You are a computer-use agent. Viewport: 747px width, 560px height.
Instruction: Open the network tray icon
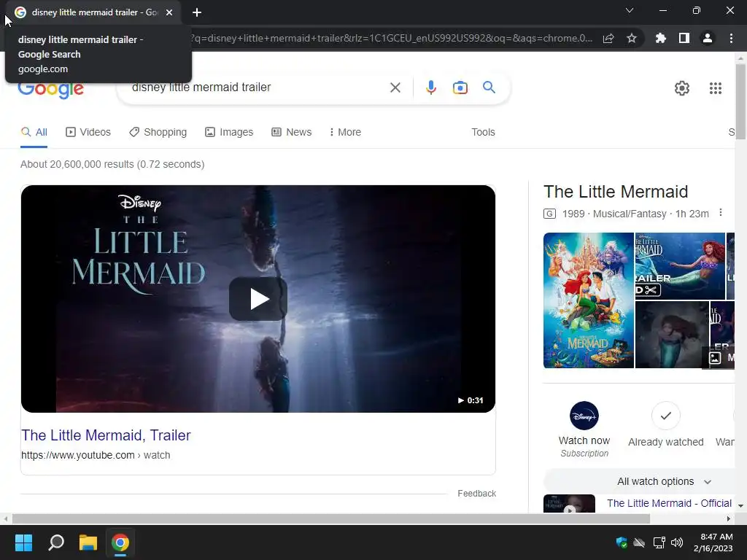(x=659, y=542)
